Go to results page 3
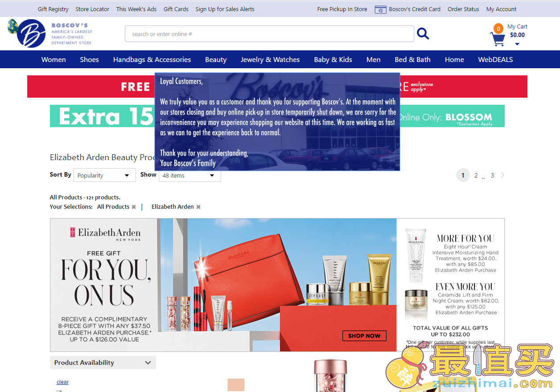560x392 pixels. pos(492,175)
